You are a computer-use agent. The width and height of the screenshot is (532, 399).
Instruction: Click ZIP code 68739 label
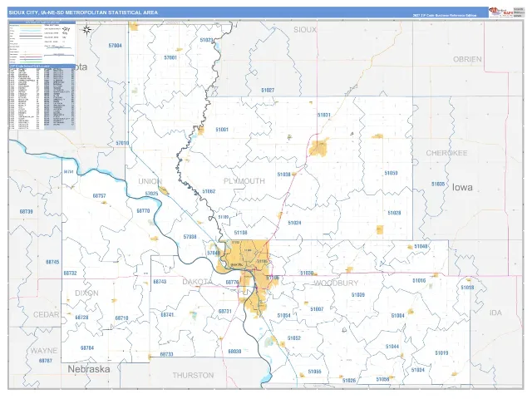(x=26, y=212)
